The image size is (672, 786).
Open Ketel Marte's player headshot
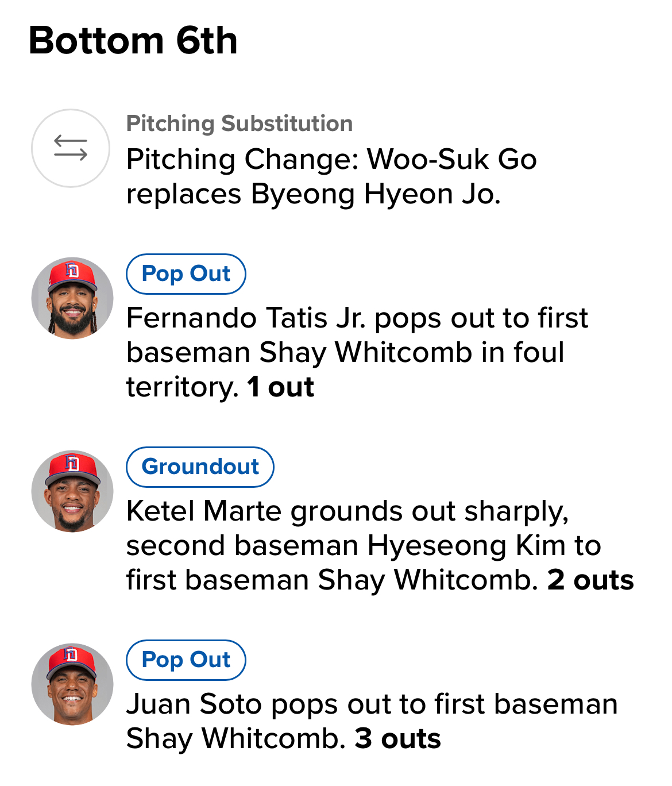[x=72, y=491]
